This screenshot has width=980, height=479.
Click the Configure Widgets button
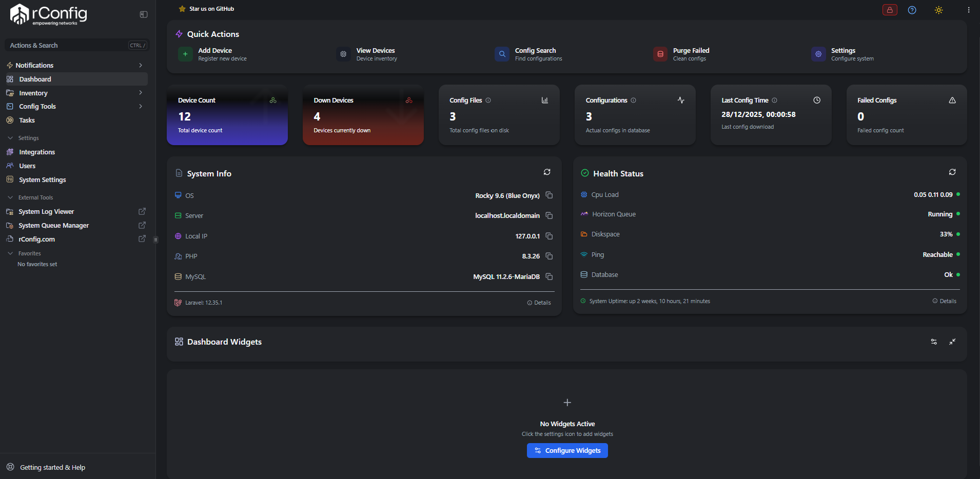(x=567, y=450)
